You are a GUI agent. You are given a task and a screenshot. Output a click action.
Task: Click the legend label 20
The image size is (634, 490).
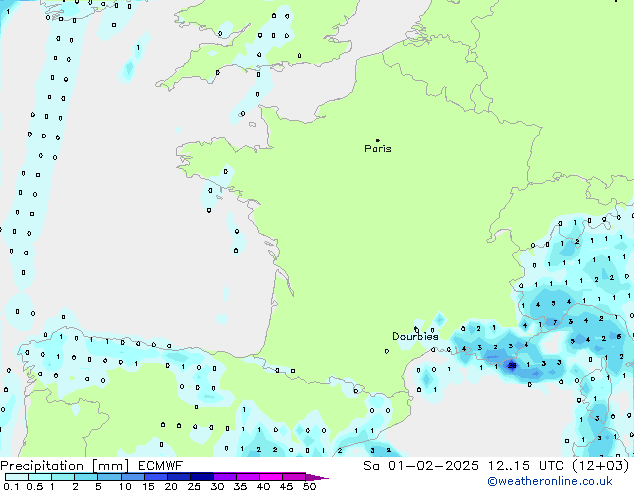171,486
